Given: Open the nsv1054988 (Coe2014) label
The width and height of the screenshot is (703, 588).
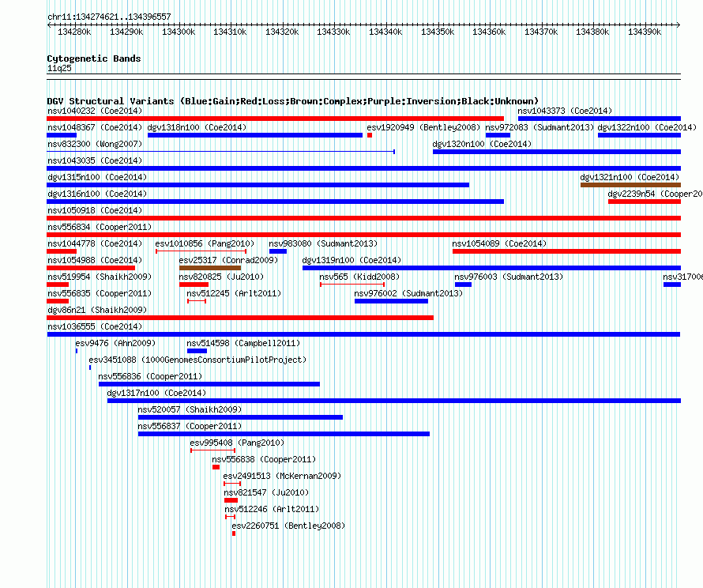Looking at the screenshot, I should pyautogui.click(x=95, y=260).
